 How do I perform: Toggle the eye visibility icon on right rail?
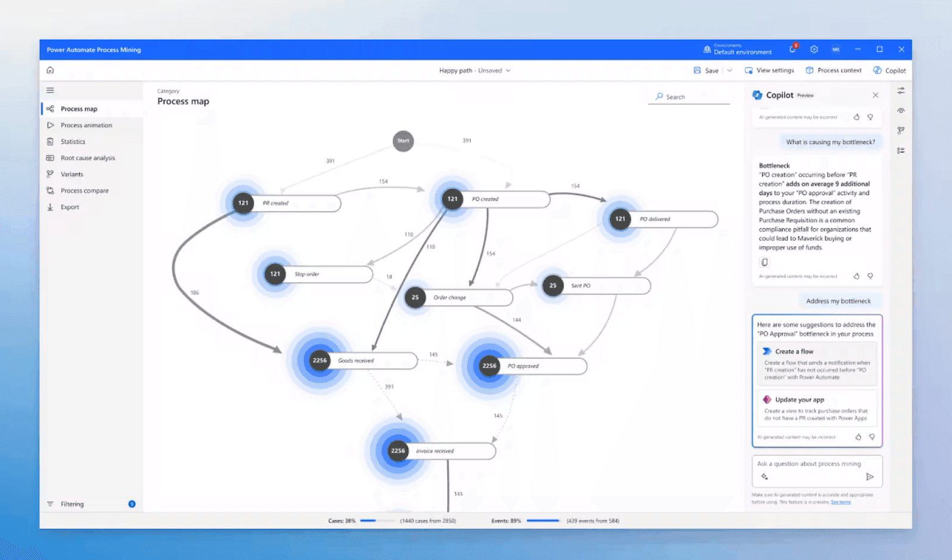click(901, 111)
